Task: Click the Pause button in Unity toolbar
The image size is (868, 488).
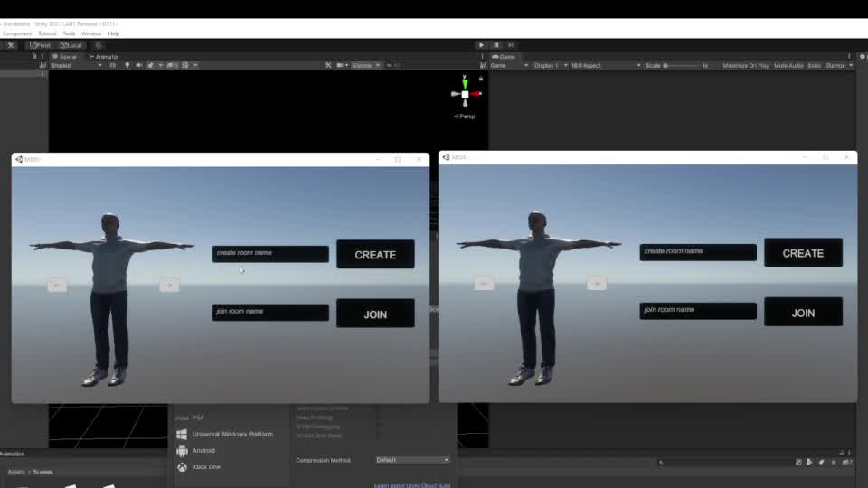Action: click(496, 45)
